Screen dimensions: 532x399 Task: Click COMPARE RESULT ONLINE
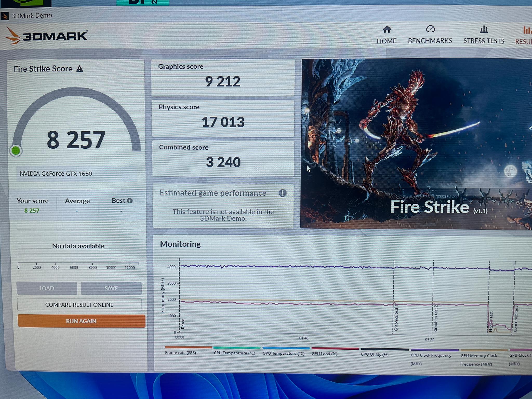(79, 305)
